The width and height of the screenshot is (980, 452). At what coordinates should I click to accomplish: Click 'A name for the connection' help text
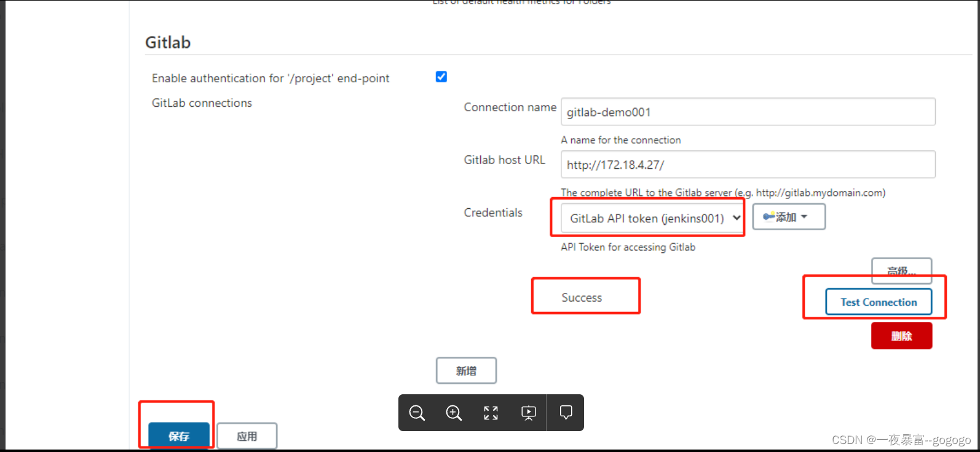(x=621, y=140)
